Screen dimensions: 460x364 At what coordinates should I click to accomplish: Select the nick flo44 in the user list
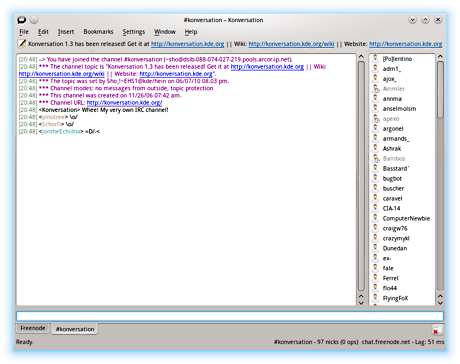pyautogui.click(x=390, y=288)
